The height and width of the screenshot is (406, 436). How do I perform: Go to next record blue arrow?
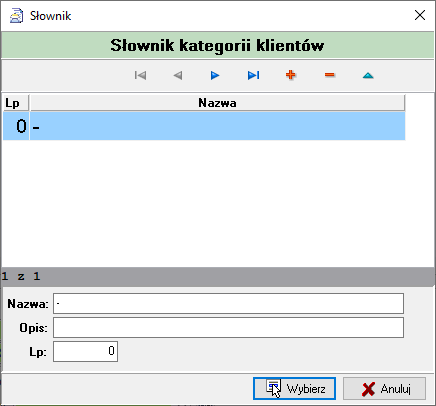[215, 75]
